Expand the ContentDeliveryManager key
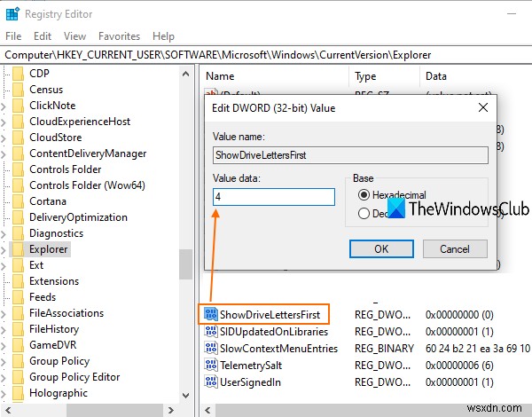Screen dimensions: 532x417 point(4,153)
